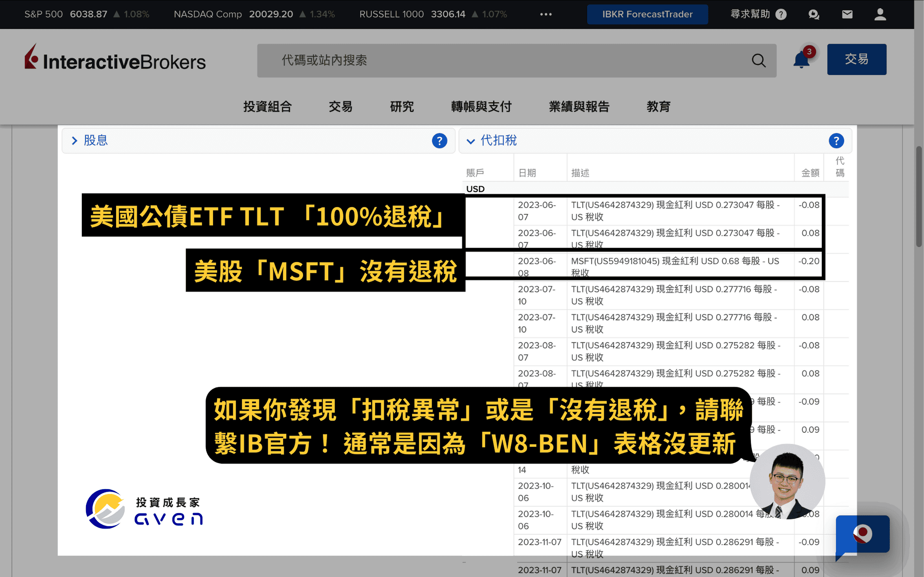Screen dimensions: 924x577
Task: Click the 尋求幫助 link
Action: click(x=750, y=14)
